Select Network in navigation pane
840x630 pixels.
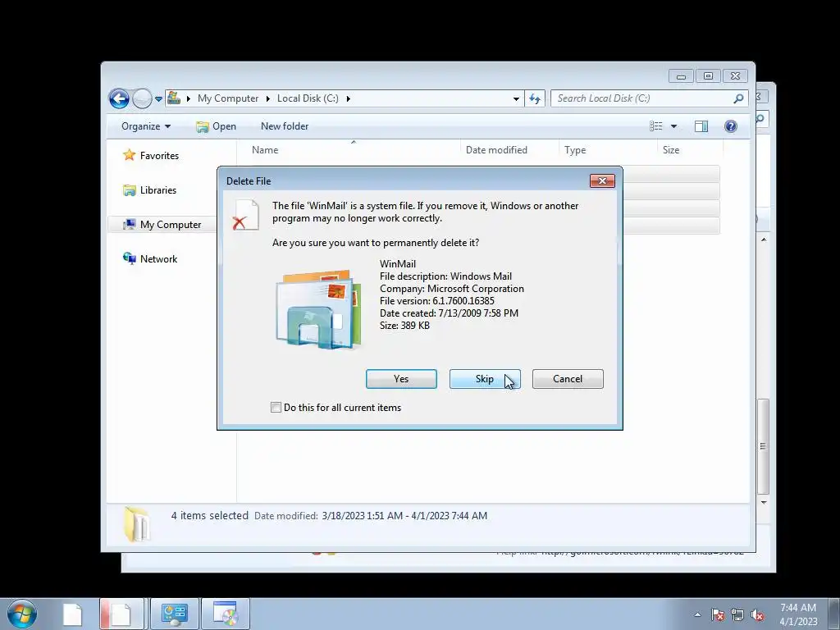point(158,259)
